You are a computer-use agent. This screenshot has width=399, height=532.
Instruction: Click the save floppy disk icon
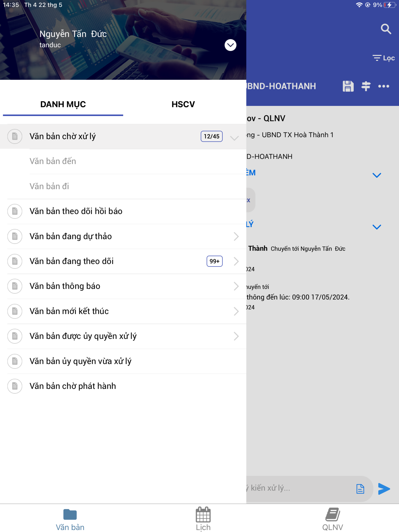click(348, 86)
